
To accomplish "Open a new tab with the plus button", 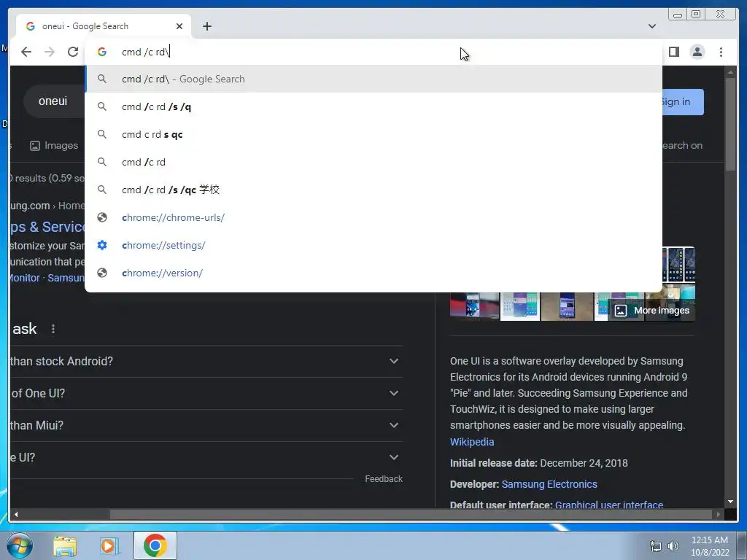I will click(206, 26).
